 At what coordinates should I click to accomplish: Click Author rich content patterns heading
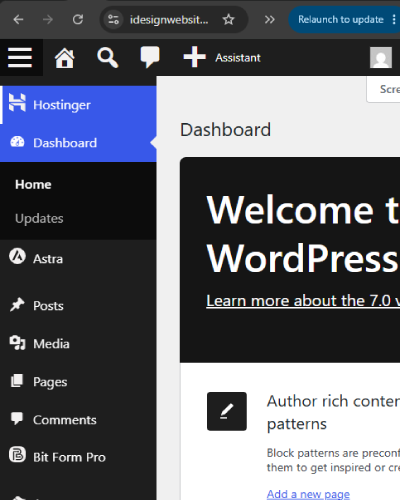pos(333,412)
